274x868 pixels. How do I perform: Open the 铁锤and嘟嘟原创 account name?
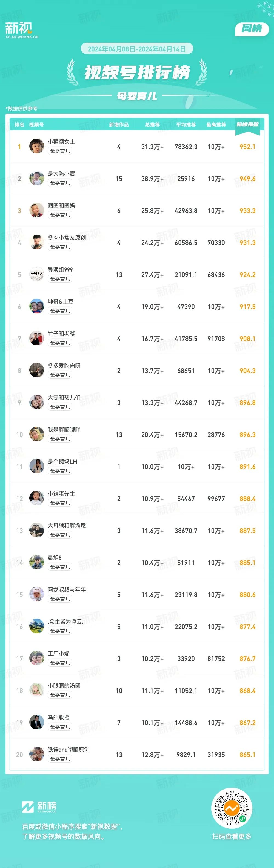pyautogui.click(x=68, y=750)
